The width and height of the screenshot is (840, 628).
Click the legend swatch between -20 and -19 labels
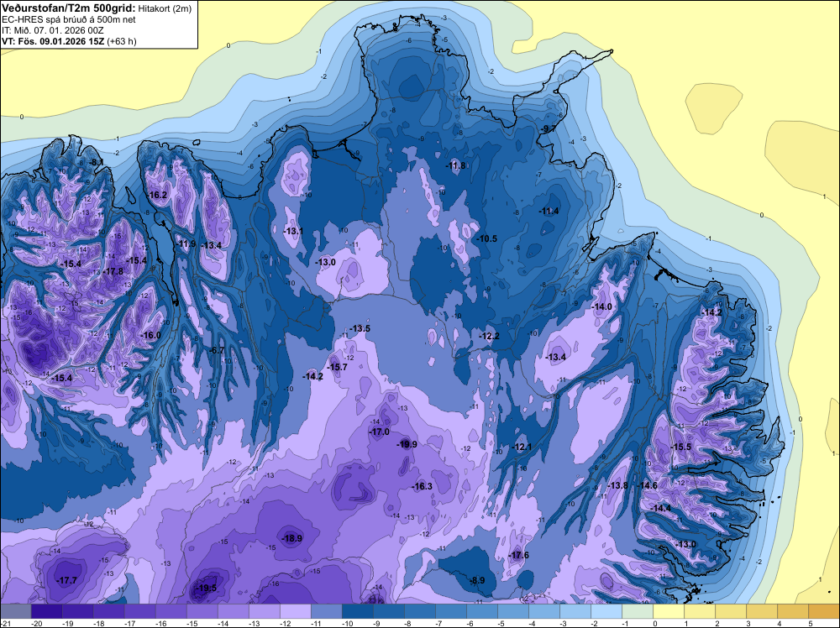pos(47,611)
